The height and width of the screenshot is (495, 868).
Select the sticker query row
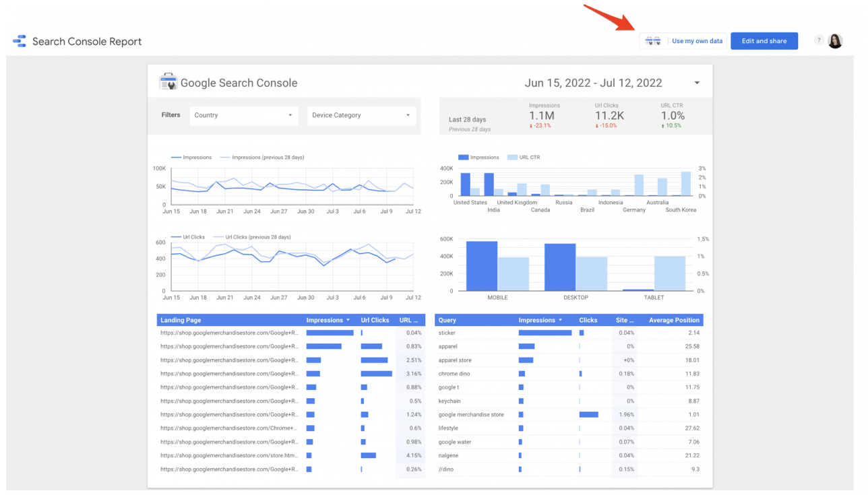pos(447,333)
